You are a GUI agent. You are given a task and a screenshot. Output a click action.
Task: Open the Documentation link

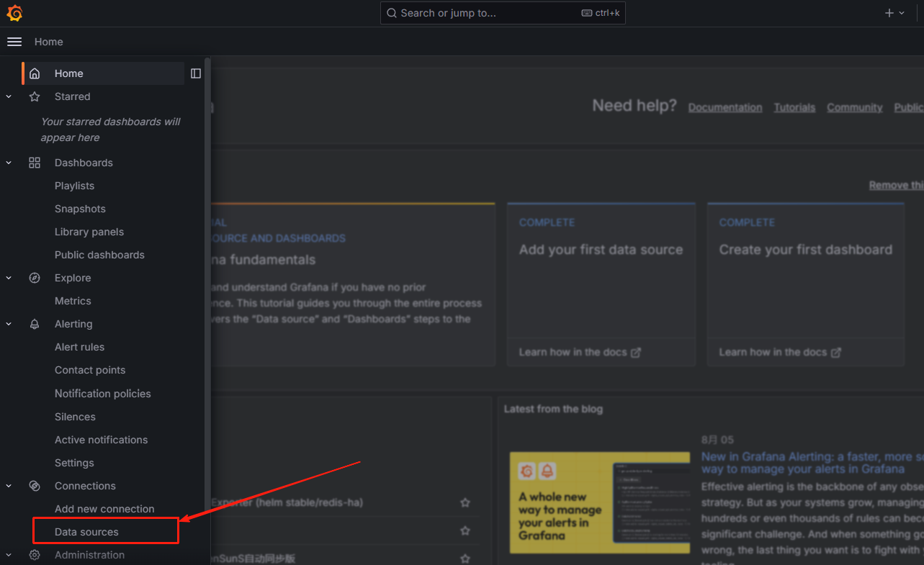pos(725,107)
